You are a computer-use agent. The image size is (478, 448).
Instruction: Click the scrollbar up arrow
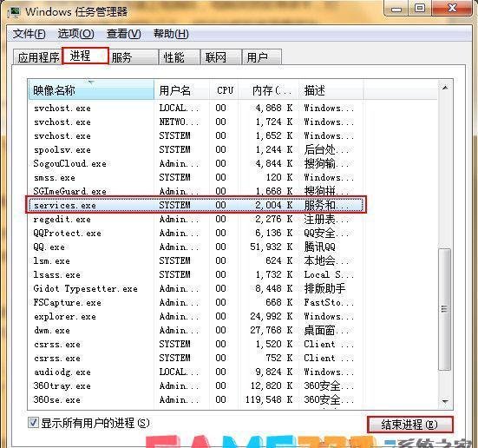[445, 88]
